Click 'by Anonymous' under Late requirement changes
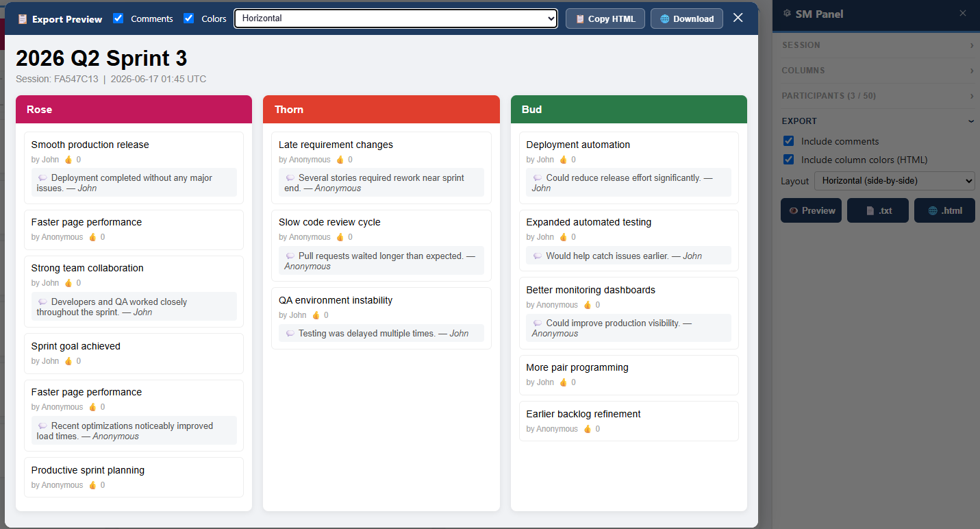This screenshot has width=980, height=529. (x=305, y=160)
